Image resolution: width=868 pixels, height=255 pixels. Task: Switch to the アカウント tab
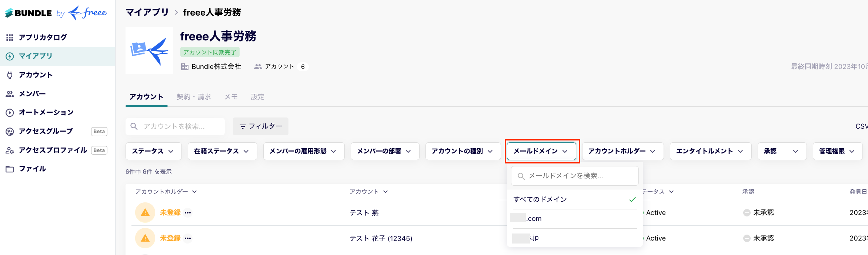146,97
